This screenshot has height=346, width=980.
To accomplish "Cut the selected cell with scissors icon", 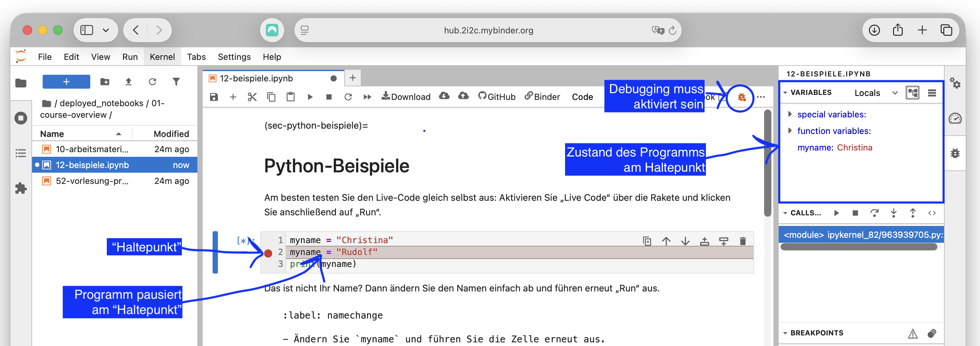I will coord(252,97).
